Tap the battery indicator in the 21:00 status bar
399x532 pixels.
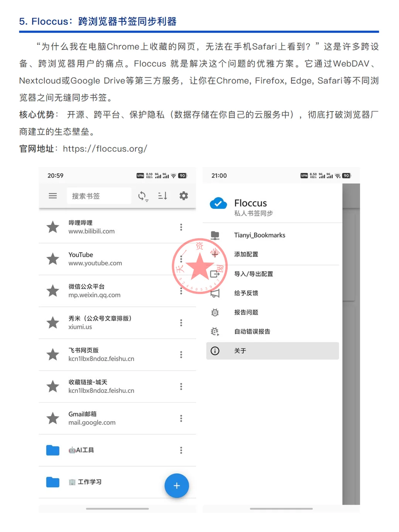(346, 175)
